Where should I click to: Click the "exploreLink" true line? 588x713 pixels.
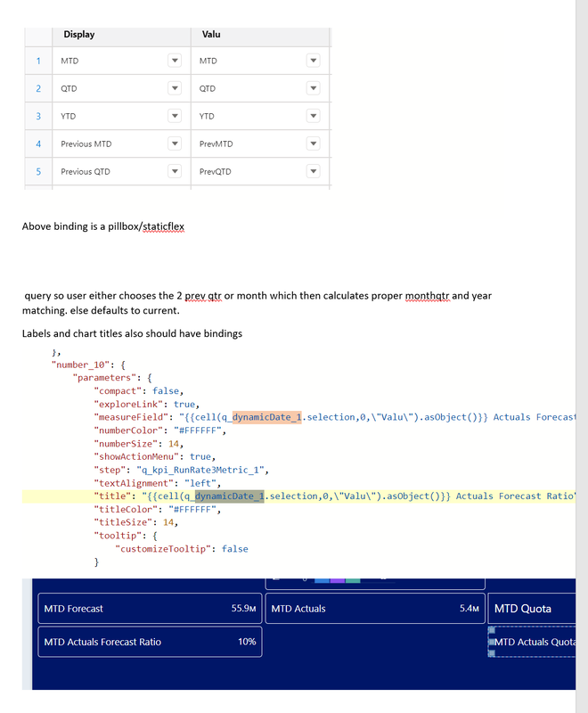146,405
